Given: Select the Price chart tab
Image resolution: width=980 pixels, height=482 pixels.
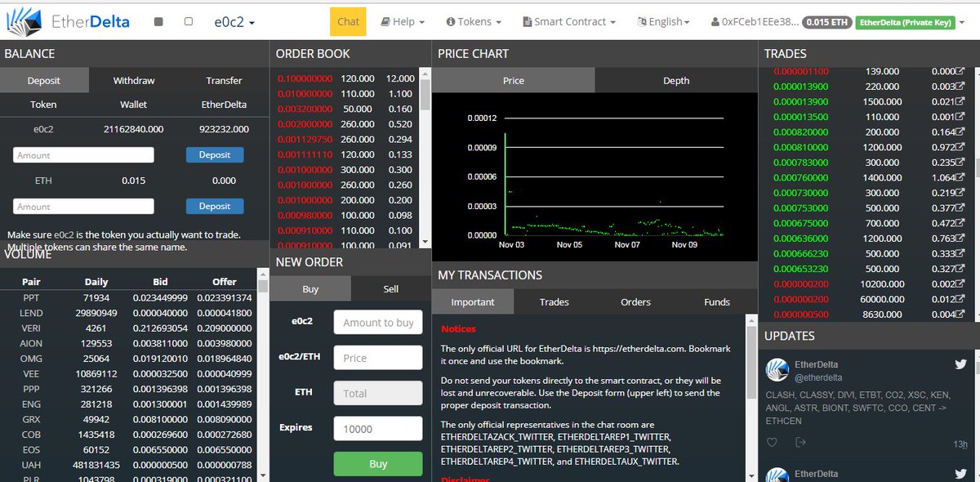Looking at the screenshot, I should (x=514, y=80).
